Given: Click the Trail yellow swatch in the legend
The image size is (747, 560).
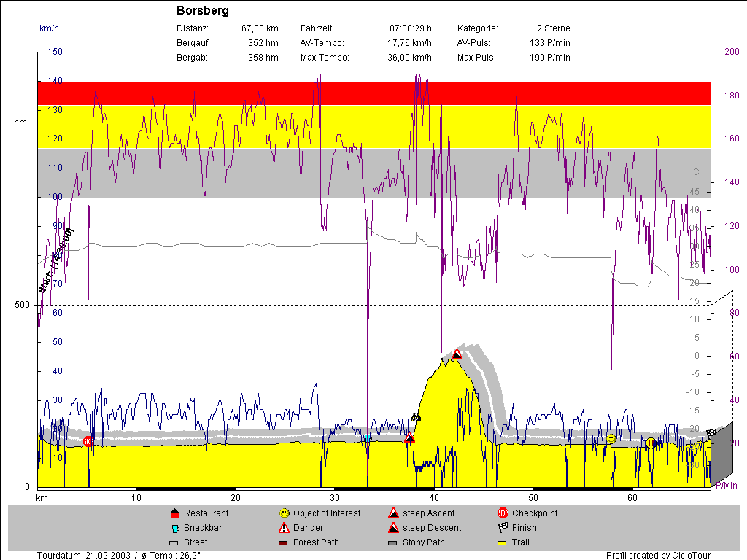Looking at the screenshot, I should point(503,542).
